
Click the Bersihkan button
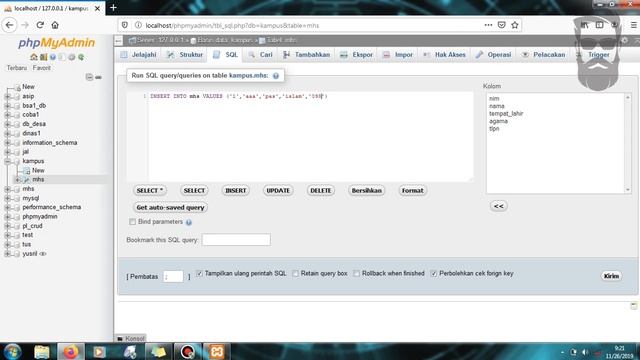[367, 191]
